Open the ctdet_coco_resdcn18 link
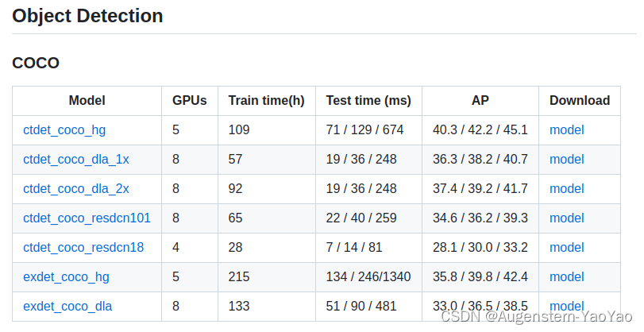The height and width of the screenshot is (332, 644). point(83,247)
